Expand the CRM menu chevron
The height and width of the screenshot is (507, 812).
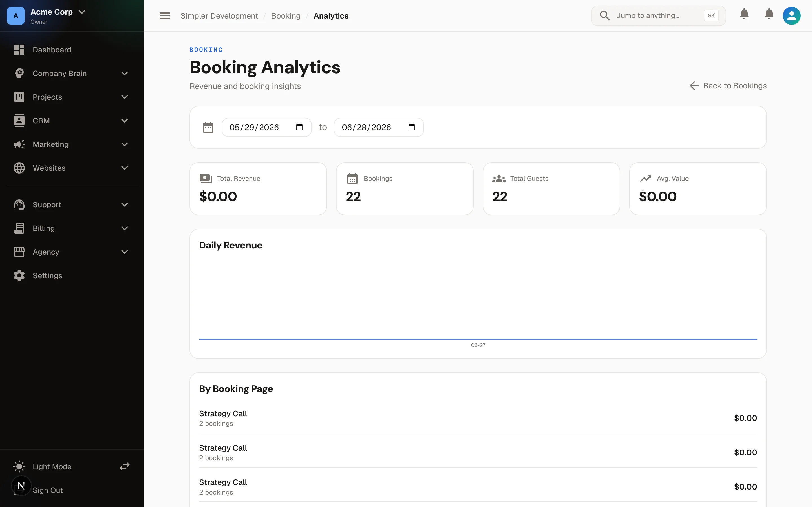click(125, 121)
